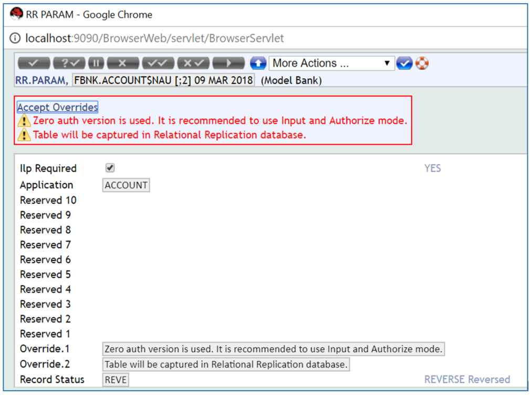Image resolution: width=532 pixels, height=396 pixels.
Task: Select the Override.2 field text box
Action: tap(226, 364)
